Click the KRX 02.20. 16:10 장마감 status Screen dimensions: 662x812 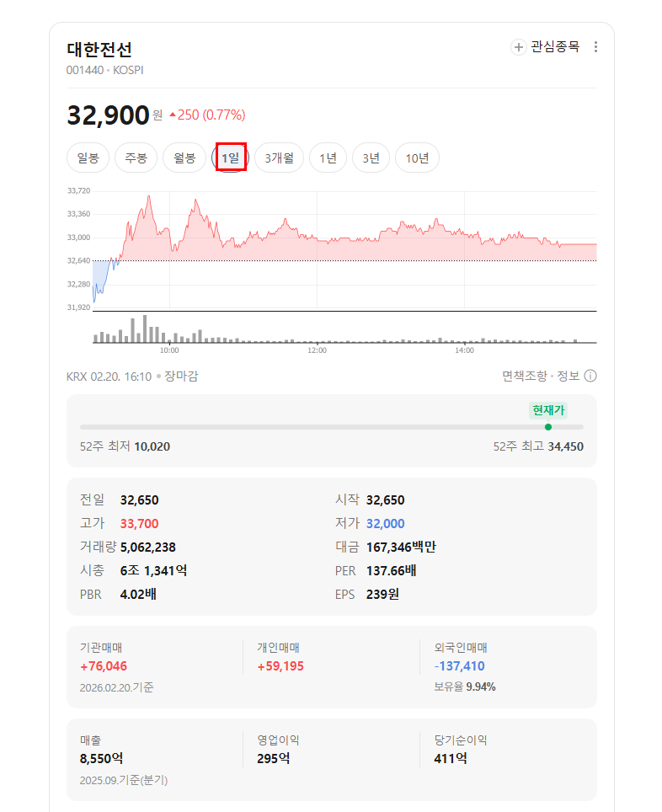[132, 376]
